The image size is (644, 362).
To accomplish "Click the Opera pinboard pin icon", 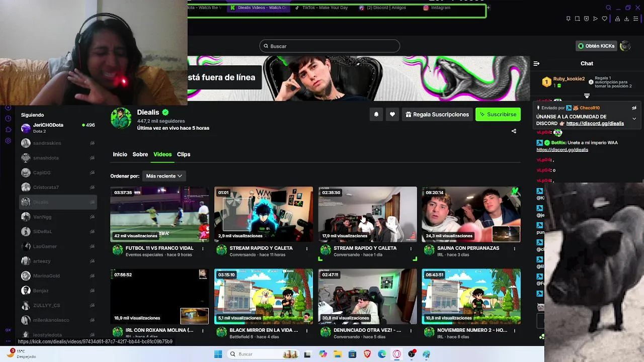I will tap(568, 19).
